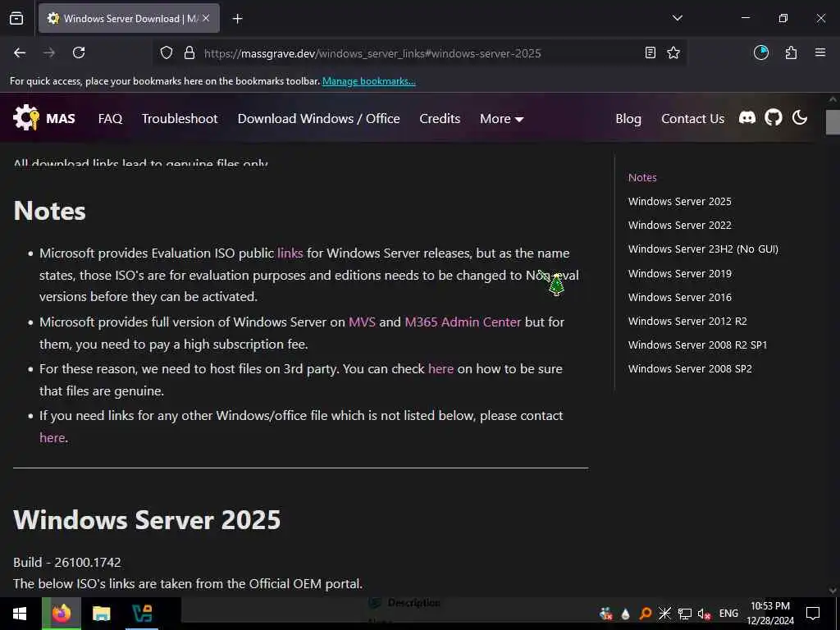The image size is (840, 630).
Task: Jump to Windows Server 2008 R2 SP1
Action: coord(697,345)
